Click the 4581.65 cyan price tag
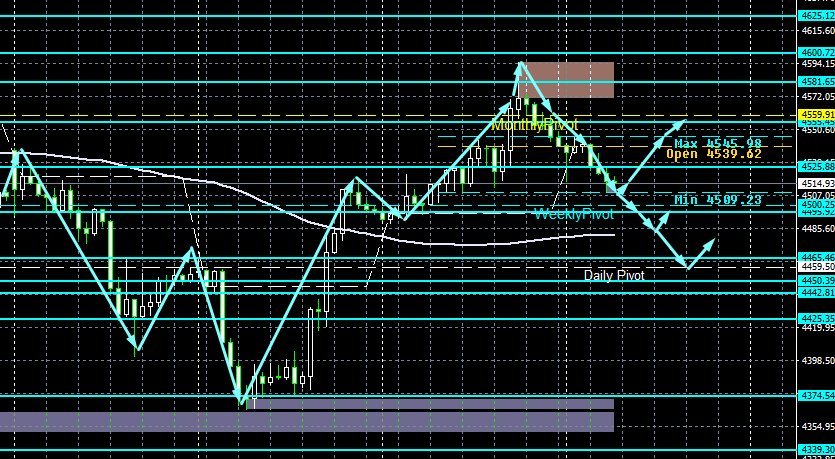835x459 pixels. [817, 82]
